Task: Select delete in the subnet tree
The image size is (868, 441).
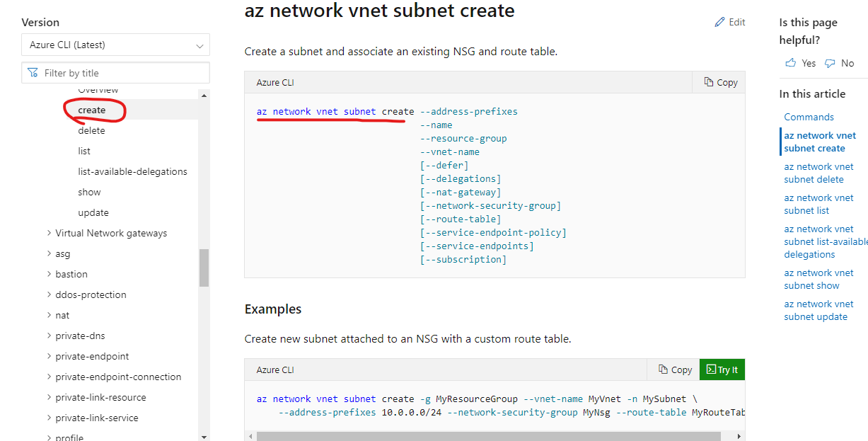Action: [91, 130]
